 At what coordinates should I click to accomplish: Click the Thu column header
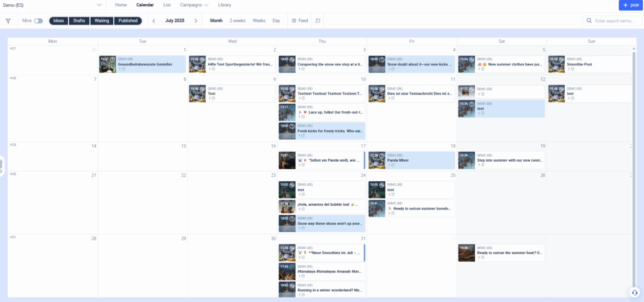(322, 42)
